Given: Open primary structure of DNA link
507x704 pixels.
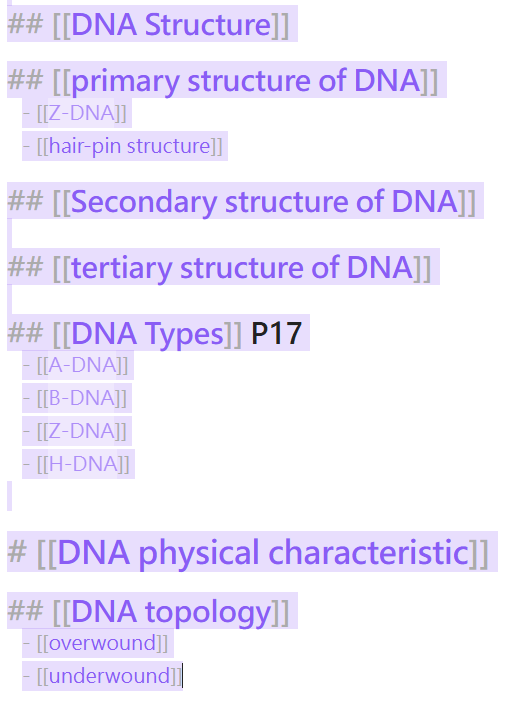Looking at the screenshot, I should 246,81.
